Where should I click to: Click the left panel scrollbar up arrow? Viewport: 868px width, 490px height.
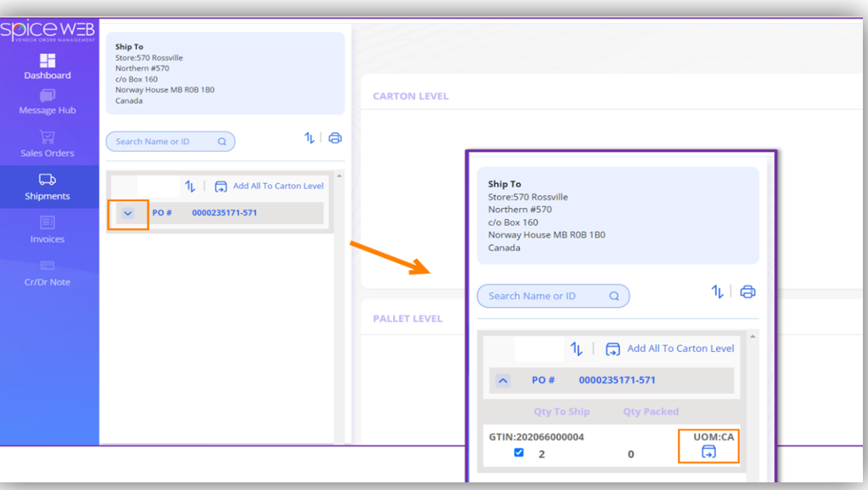click(x=339, y=176)
